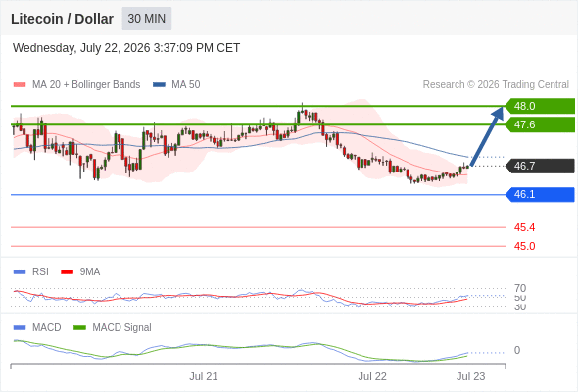Click the Jul 22 date axis label

coord(372,376)
